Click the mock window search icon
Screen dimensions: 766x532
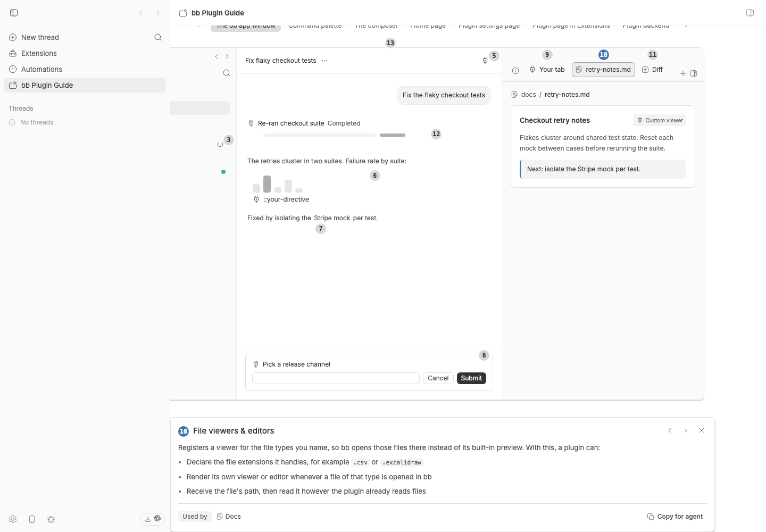(227, 73)
